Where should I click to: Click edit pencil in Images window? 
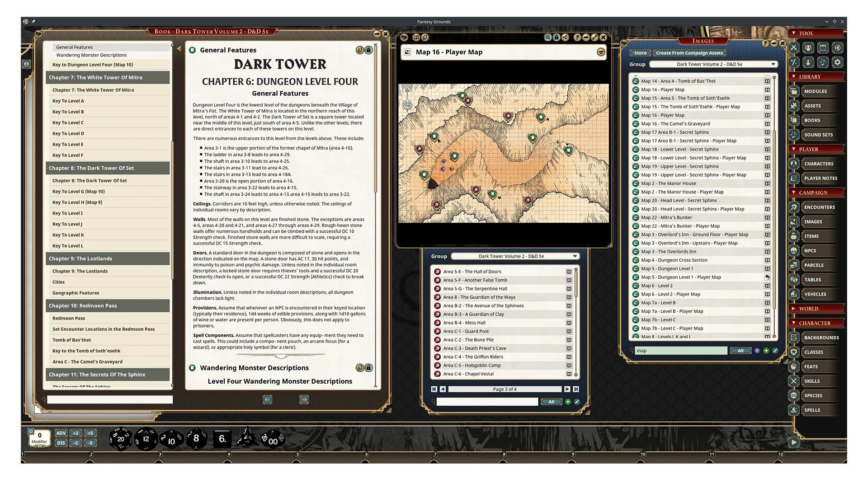coord(775,351)
